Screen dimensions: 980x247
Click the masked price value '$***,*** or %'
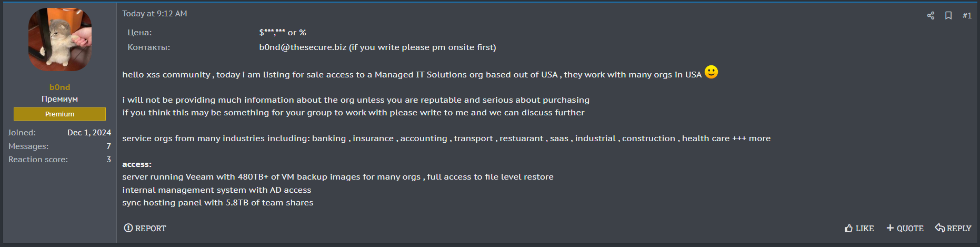[283, 33]
